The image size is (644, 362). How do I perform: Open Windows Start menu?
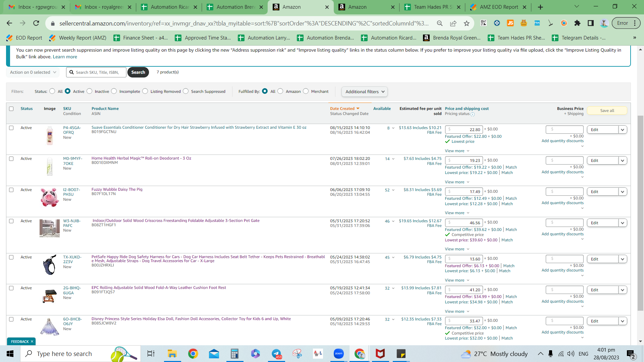point(10,354)
